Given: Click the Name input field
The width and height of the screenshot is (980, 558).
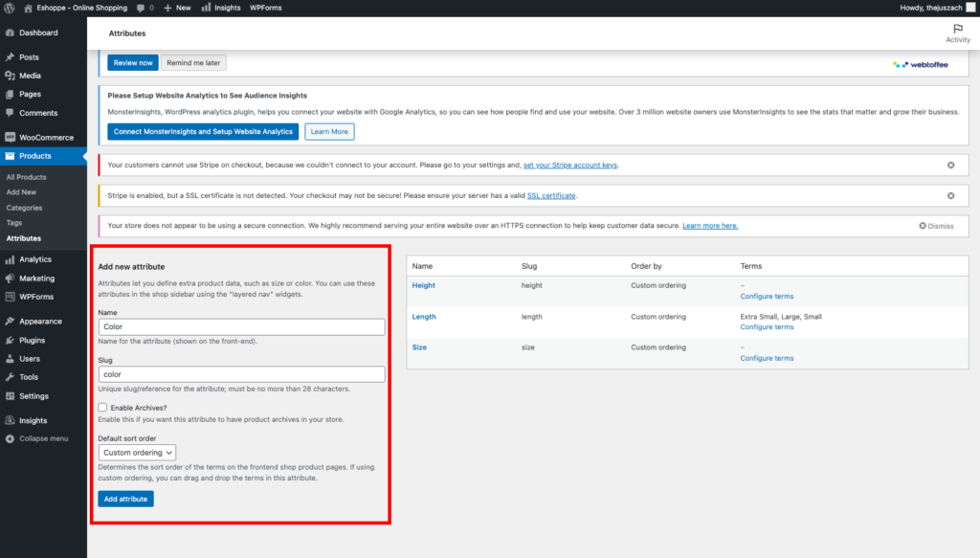Looking at the screenshot, I should 241,326.
